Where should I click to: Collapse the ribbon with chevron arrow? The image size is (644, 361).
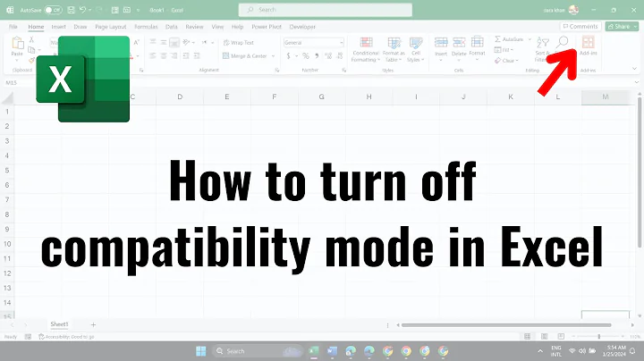[x=634, y=69]
